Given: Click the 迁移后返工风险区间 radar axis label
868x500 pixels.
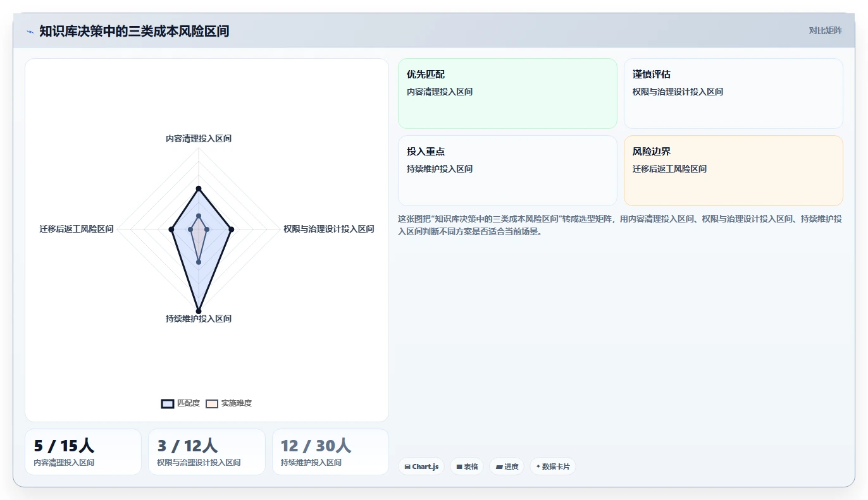Looking at the screenshot, I should pyautogui.click(x=77, y=229).
